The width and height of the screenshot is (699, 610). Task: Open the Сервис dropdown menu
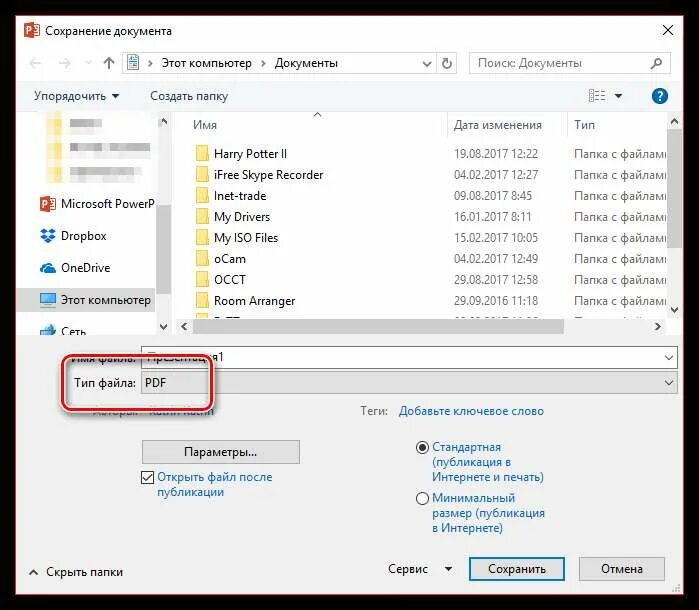coord(420,569)
